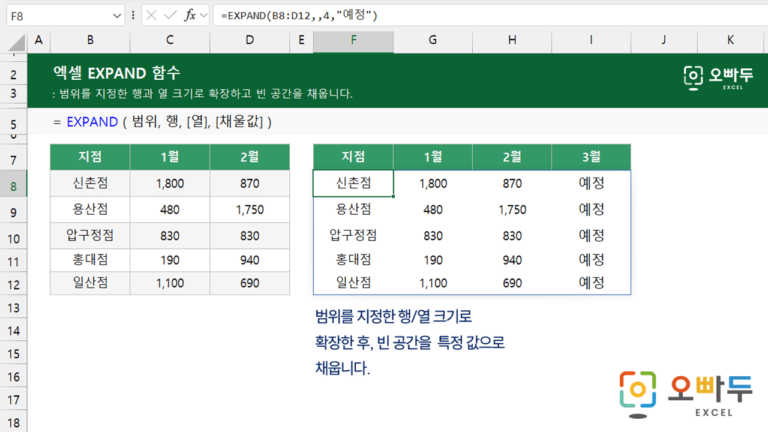Click '3월' header in right table
The image size is (768, 432).
[591, 157]
